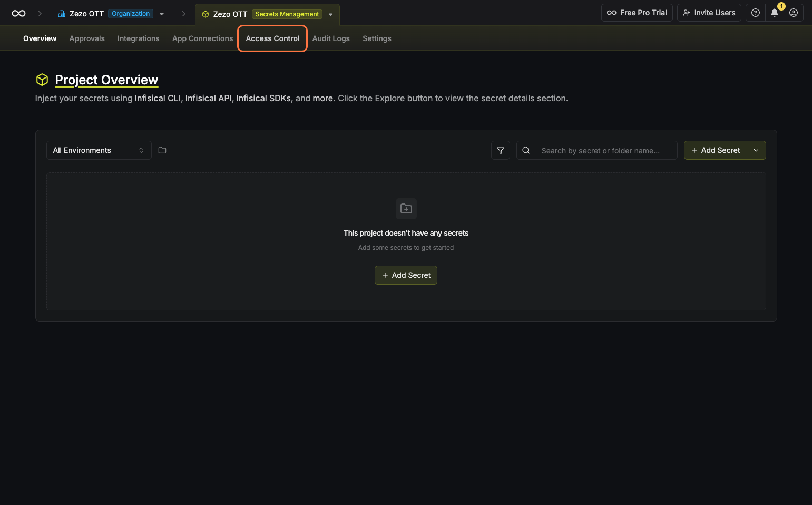The height and width of the screenshot is (505, 812).
Task: Expand the Zezo OTT Organization dropdown
Action: pyautogui.click(x=162, y=14)
